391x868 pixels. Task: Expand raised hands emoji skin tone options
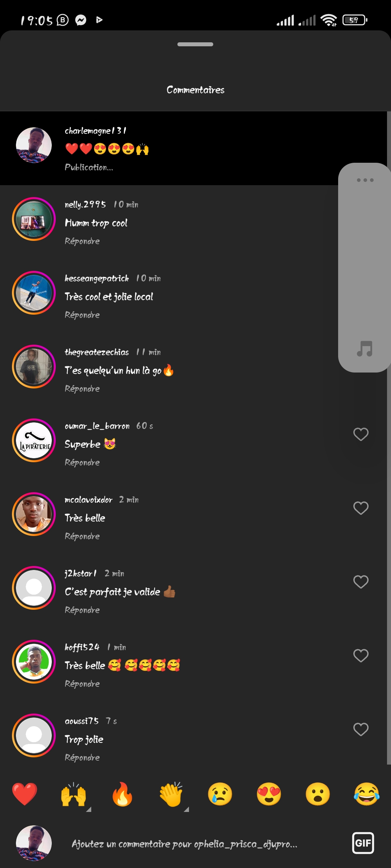(x=88, y=809)
